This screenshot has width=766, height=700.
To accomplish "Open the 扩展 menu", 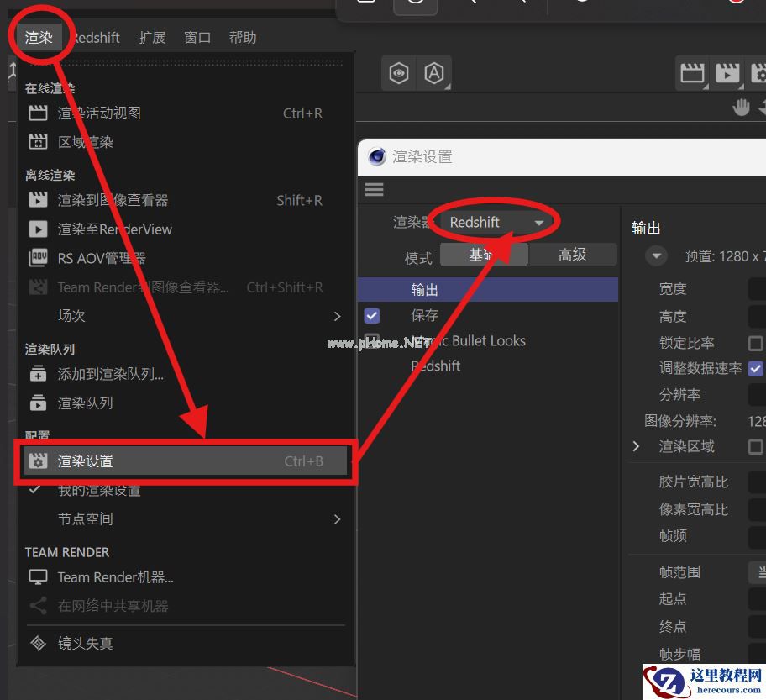I will (152, 37).
